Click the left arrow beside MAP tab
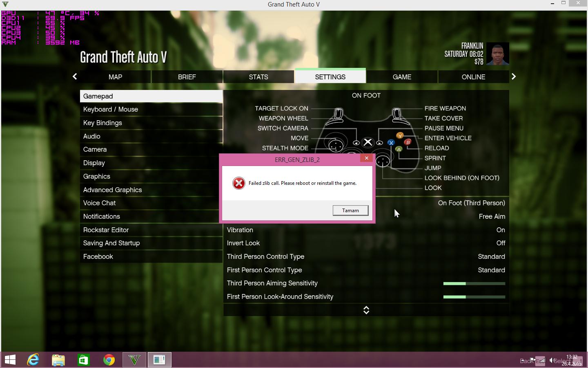The width and height of the screenshot is (588, 368). [75, 76]
